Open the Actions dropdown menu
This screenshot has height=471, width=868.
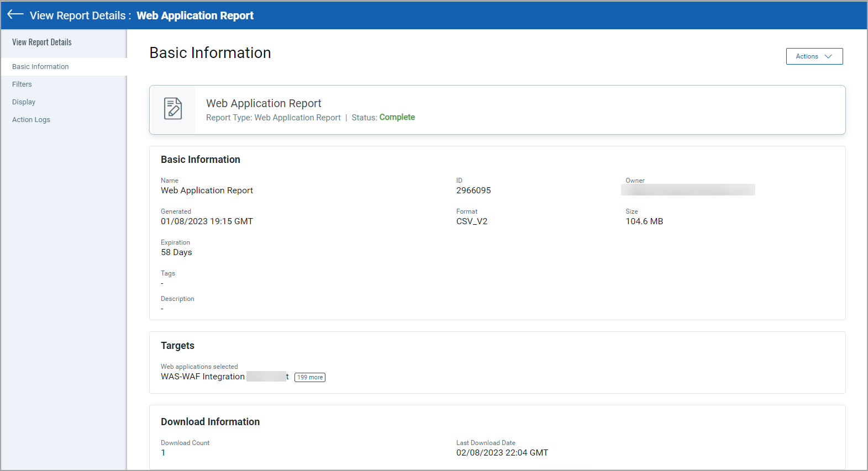(813, 56)
